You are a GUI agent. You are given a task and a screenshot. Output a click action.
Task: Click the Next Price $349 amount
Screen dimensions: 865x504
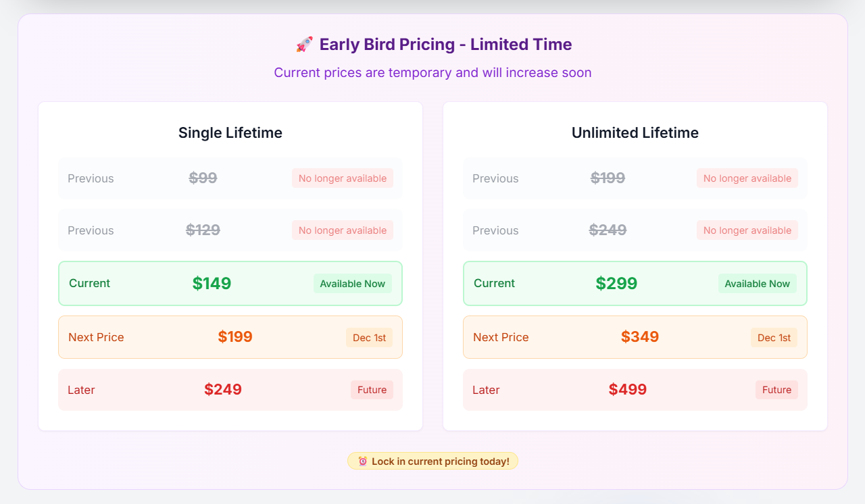[x=640, y=337]
